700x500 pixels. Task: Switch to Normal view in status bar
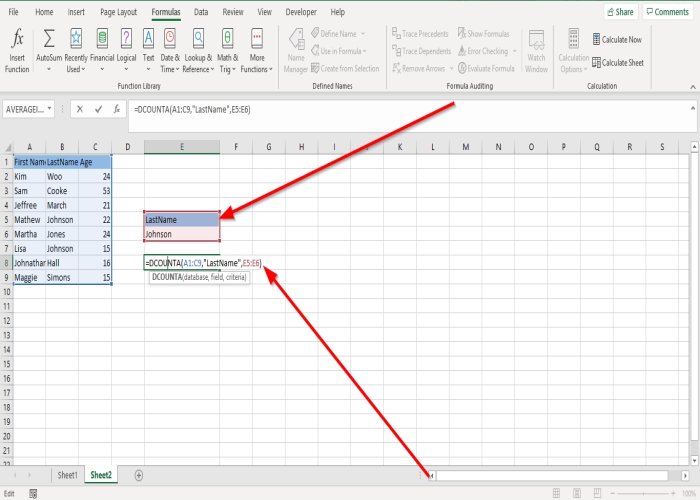click(556, 493)
